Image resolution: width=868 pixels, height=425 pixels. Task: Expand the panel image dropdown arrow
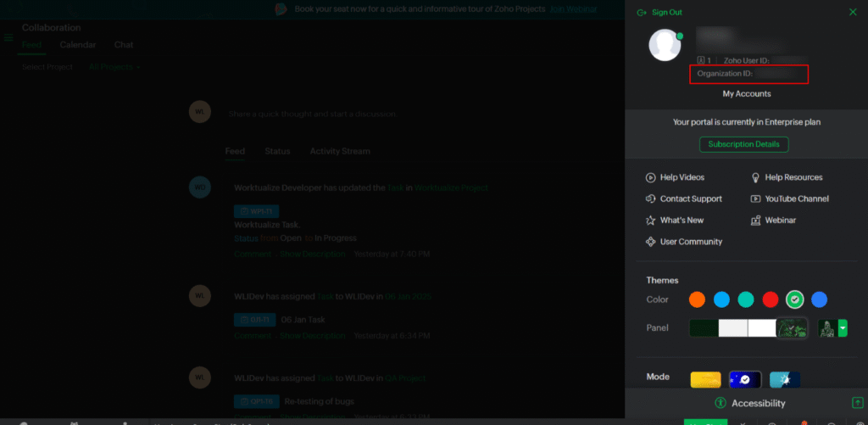click(x=843, y=328)
